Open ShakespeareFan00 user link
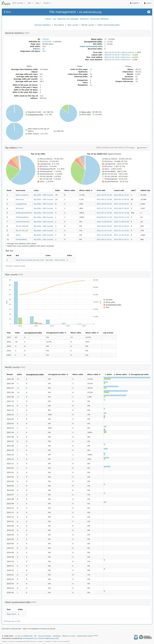 24,213
